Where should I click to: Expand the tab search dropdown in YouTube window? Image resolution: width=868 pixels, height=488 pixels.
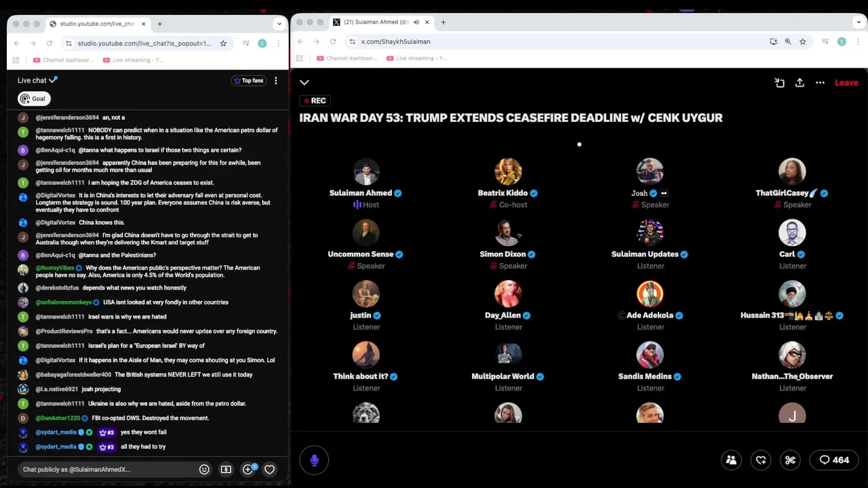[279, 24]
